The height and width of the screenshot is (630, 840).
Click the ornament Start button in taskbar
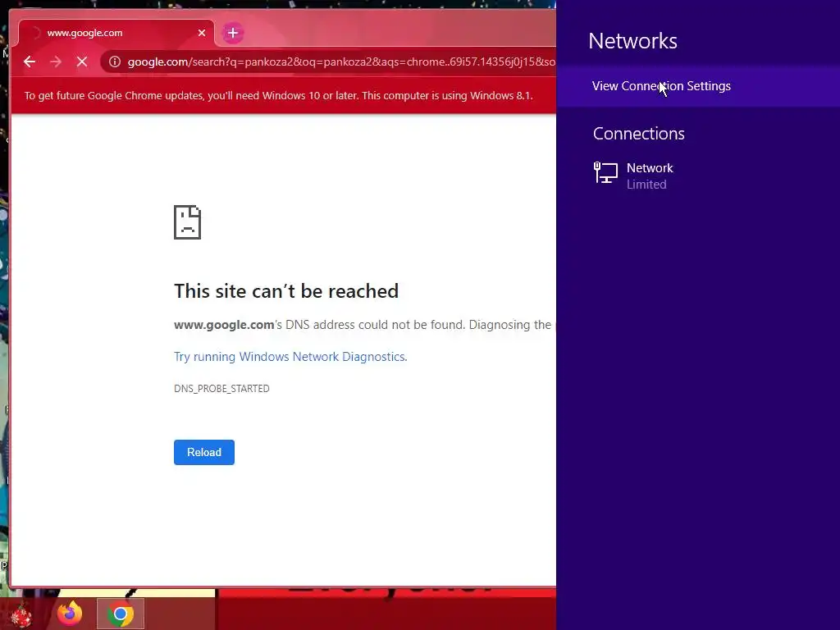point(21,614)
